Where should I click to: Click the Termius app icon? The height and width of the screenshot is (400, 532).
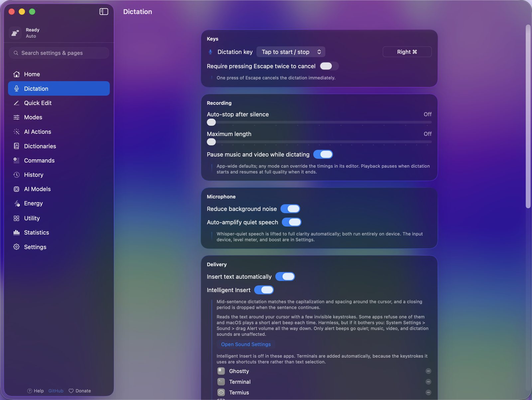221,392
